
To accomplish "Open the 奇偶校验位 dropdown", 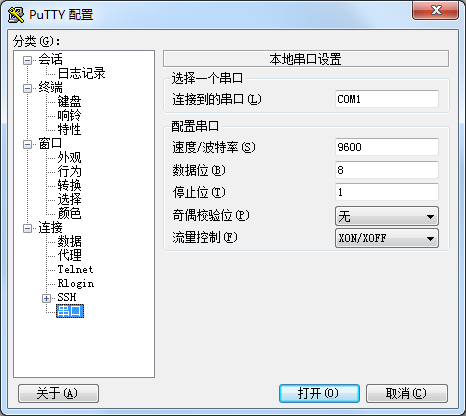I will pyautogui.click(x=387, y=216).
